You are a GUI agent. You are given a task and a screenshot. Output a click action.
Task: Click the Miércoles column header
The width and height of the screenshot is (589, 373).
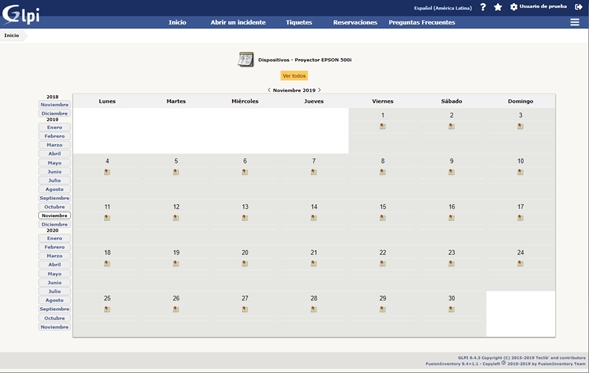(x=245, y=101)
